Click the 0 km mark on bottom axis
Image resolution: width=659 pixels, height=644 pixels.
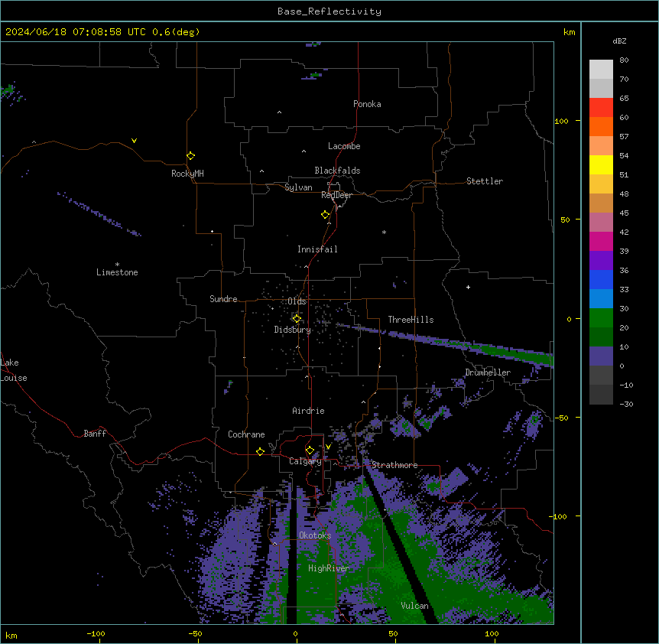pos(295,633)
